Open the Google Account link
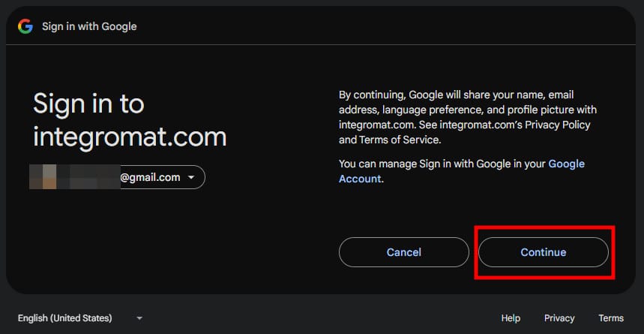Viewport: 644px width, 334px height. [461, 171]
